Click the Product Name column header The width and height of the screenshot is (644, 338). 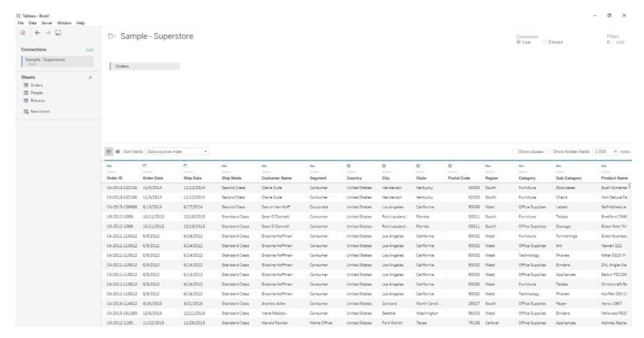click(x=614, y=178)
